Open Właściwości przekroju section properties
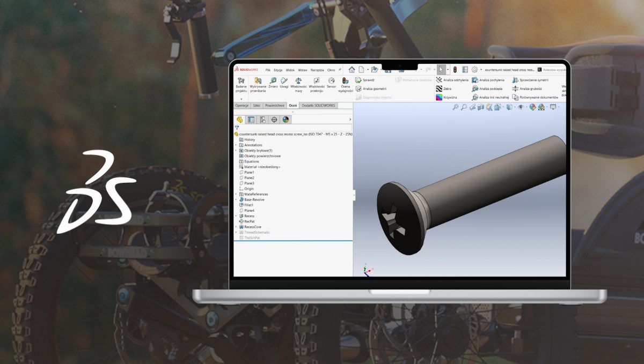The height and width of the screenshot is (364, 644). click(317, 85)
